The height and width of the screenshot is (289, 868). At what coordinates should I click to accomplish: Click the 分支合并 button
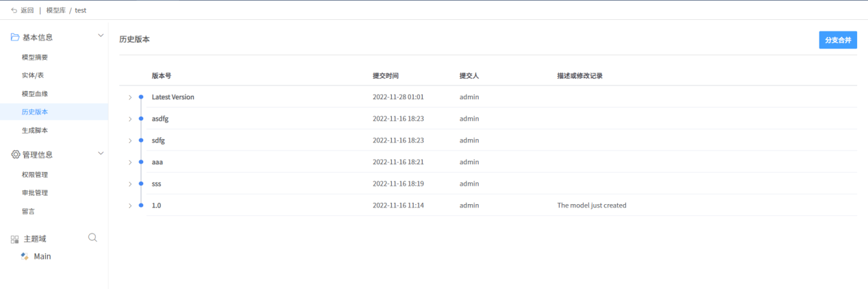838,40
